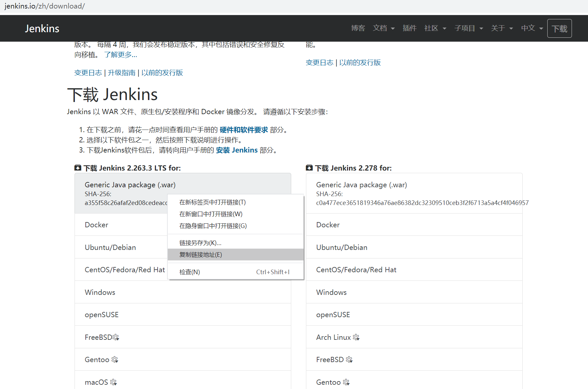Click the weekly SHA-256 hash c0a477ece...
The image size is (588, 389).
[x=422, y=203]
